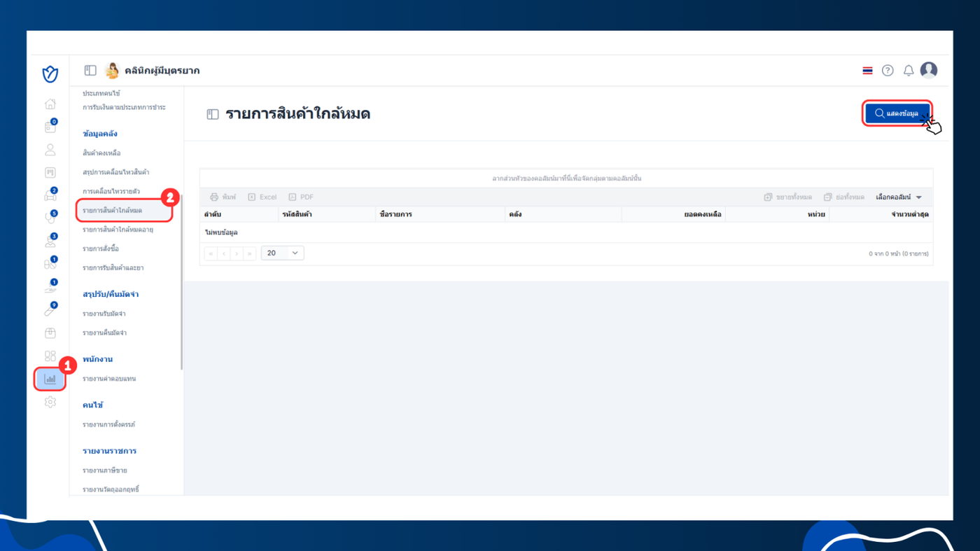Open รายการรับสินค้าและยา report

(x=113, y=268)
